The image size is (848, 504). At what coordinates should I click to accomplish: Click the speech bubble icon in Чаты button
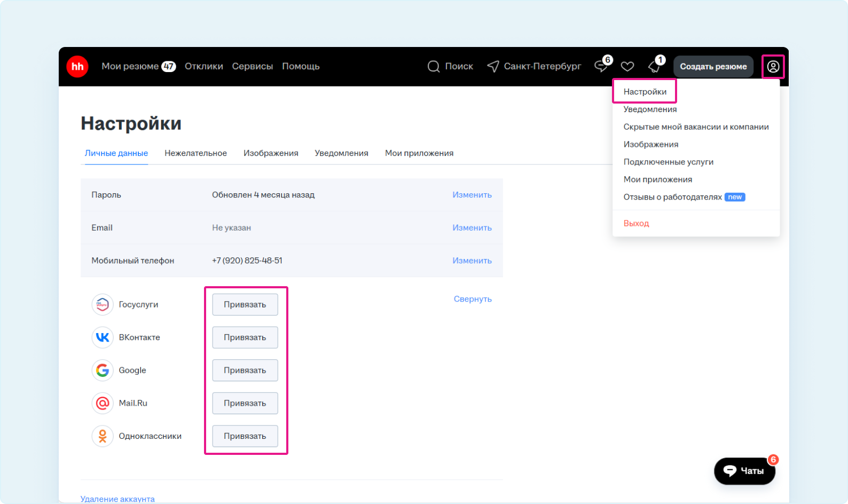click(x=730, y=471)
